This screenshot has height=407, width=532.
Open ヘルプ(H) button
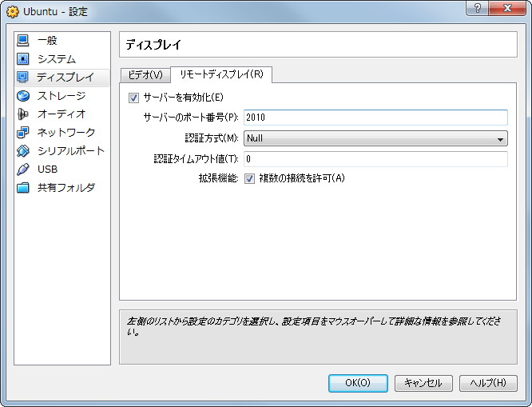488,383
